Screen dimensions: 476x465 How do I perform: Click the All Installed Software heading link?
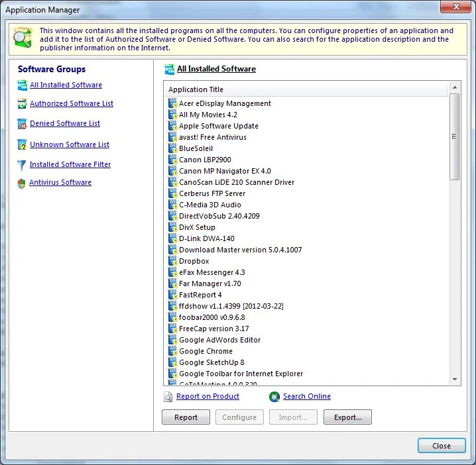click(x=216, y=69)
